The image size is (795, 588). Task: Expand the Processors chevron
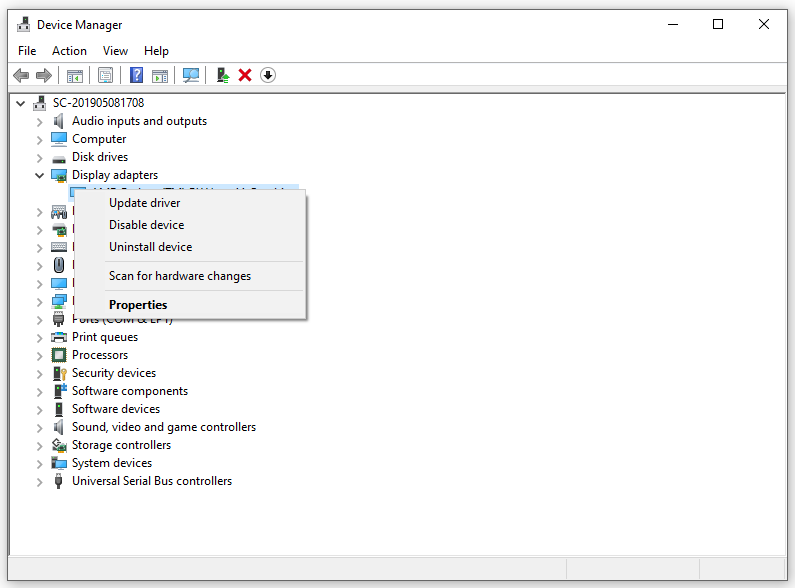click(x=40, y=356)
